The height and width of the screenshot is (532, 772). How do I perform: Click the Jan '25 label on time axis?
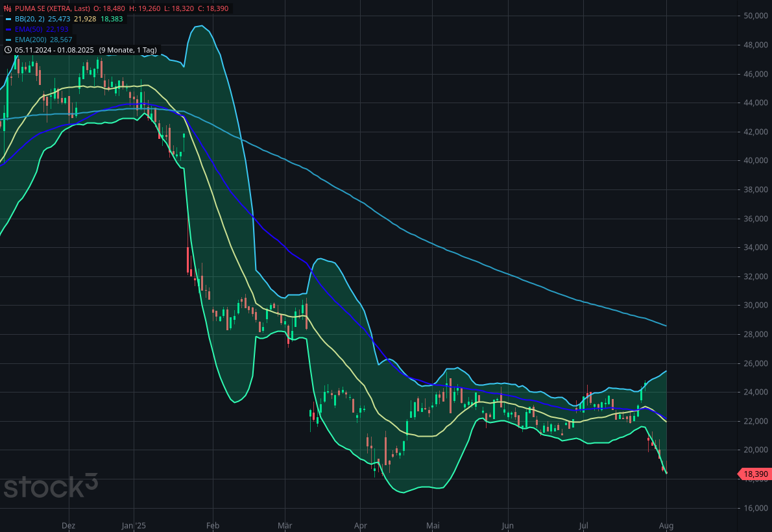134,526
